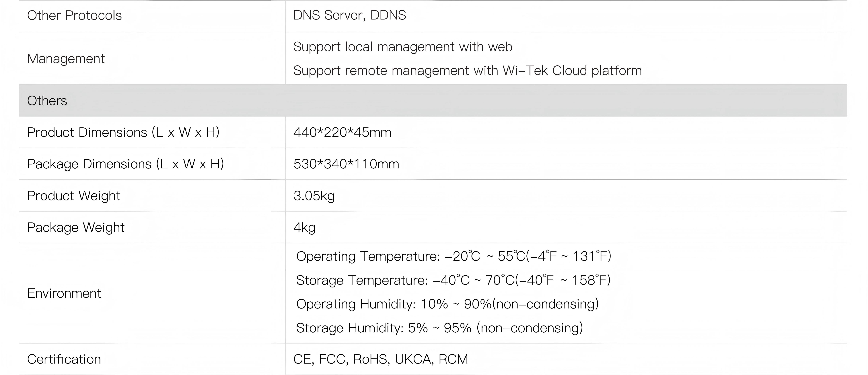Click the 530*340*110mm package value

coord(346,164)
